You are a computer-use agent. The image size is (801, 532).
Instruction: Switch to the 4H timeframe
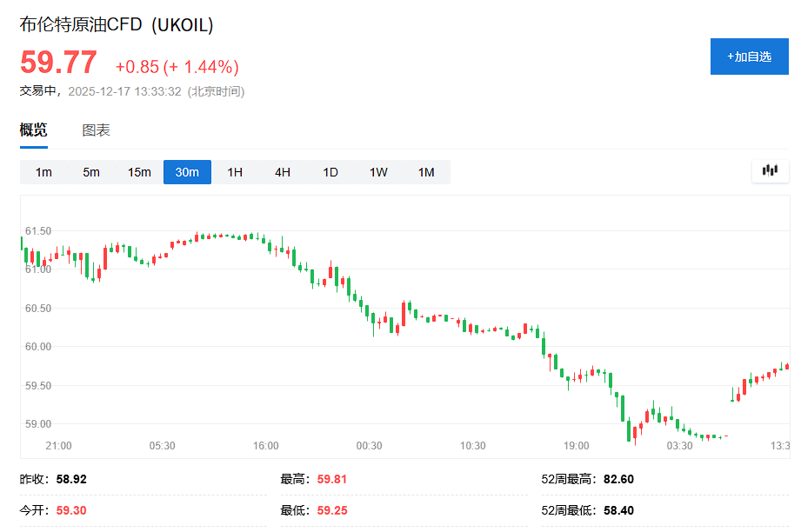(281, 172)
